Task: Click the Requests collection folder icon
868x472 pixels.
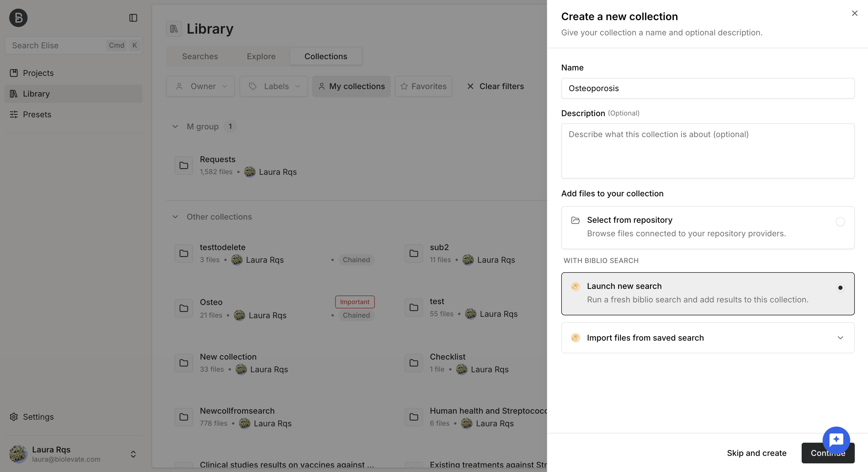Action: coord(184,165)
